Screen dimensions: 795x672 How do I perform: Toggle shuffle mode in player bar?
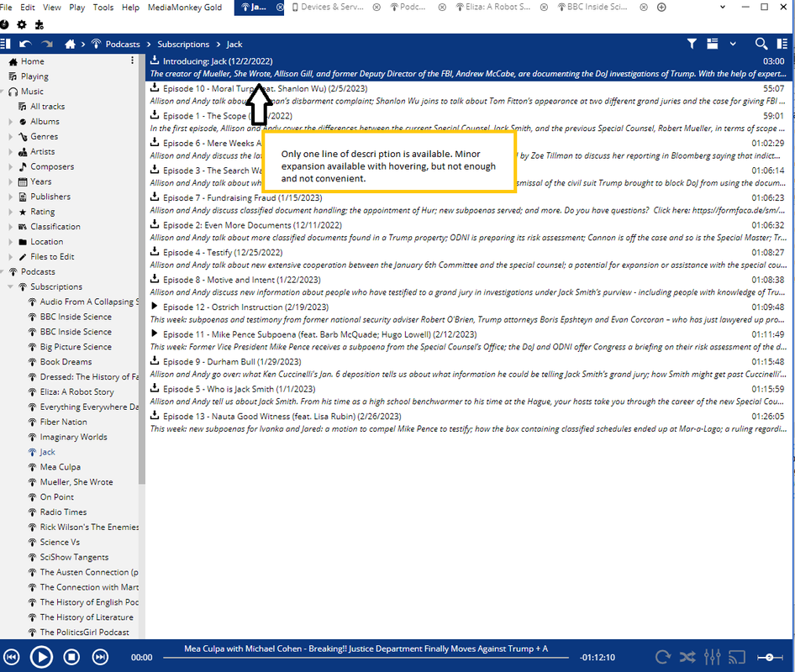687,658
